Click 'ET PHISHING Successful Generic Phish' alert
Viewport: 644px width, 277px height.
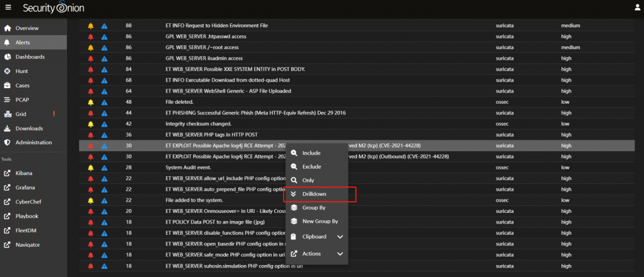click(x=255, y=113)
